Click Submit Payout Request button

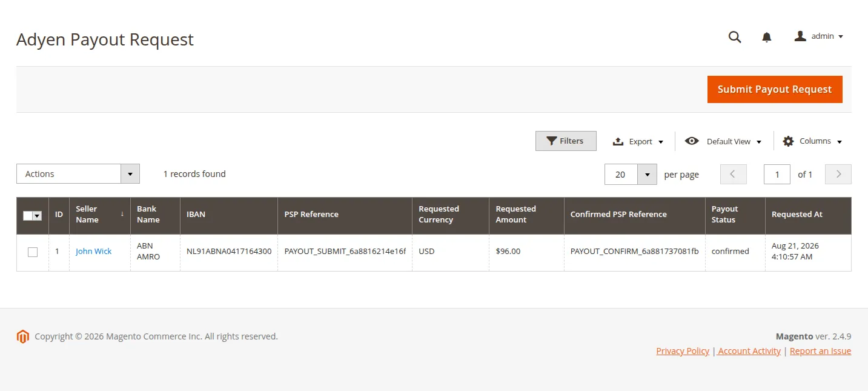tap(775, 89)
